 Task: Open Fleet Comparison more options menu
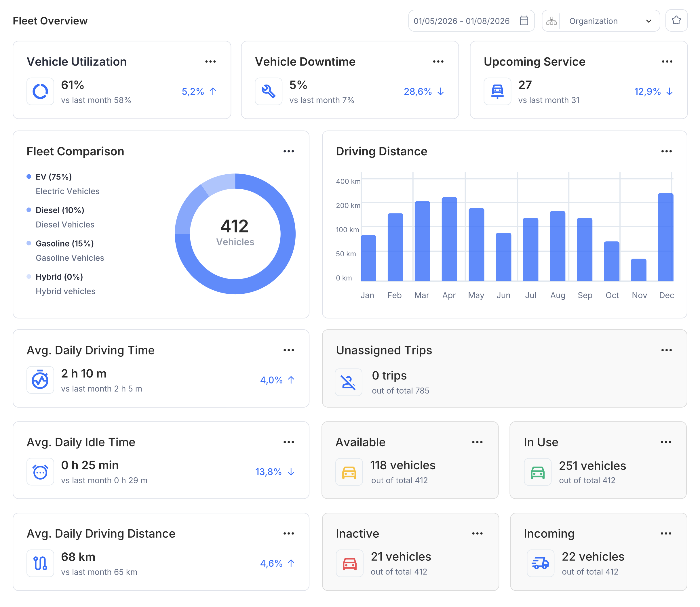pyautogui.click(x=288, y=151)
